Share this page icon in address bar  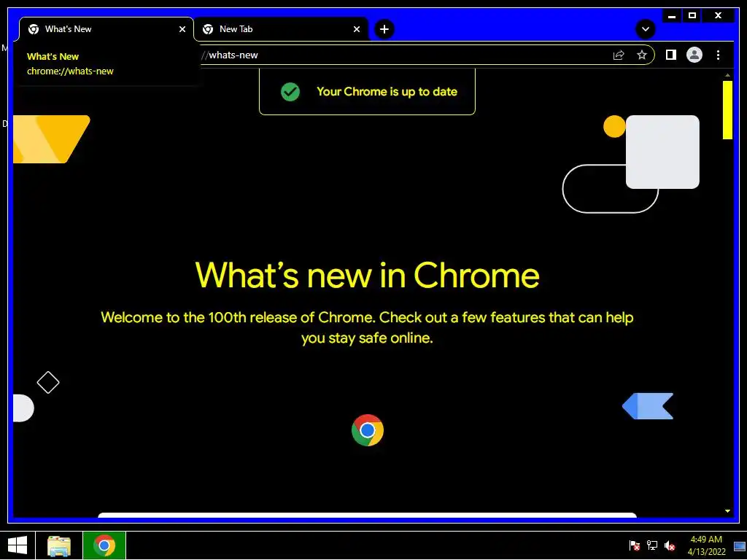pos(619,55)
